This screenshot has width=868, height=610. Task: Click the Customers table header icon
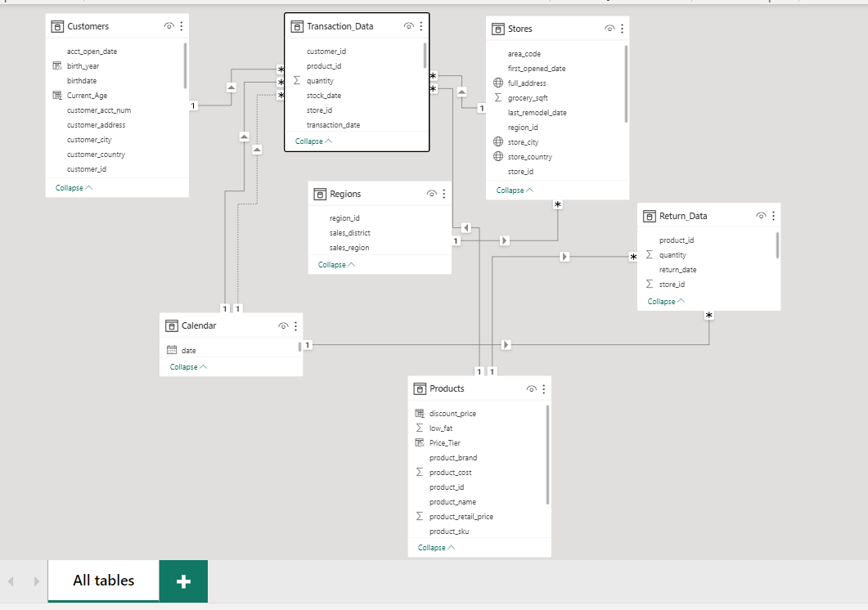click(57, 25)
